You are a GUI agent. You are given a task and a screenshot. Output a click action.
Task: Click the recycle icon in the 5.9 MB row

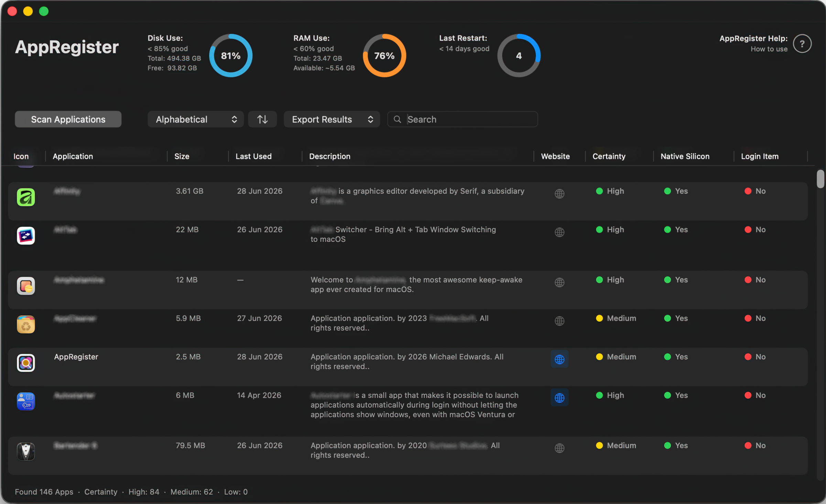(x=26, y=324)
